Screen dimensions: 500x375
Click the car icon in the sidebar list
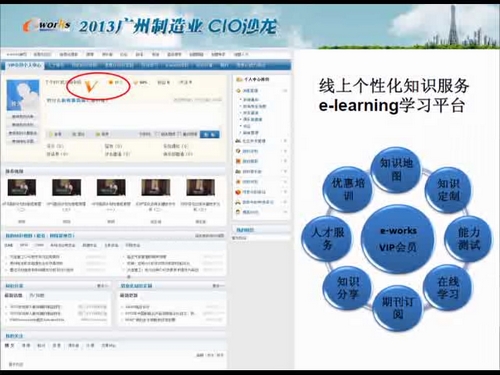point(238,202)
